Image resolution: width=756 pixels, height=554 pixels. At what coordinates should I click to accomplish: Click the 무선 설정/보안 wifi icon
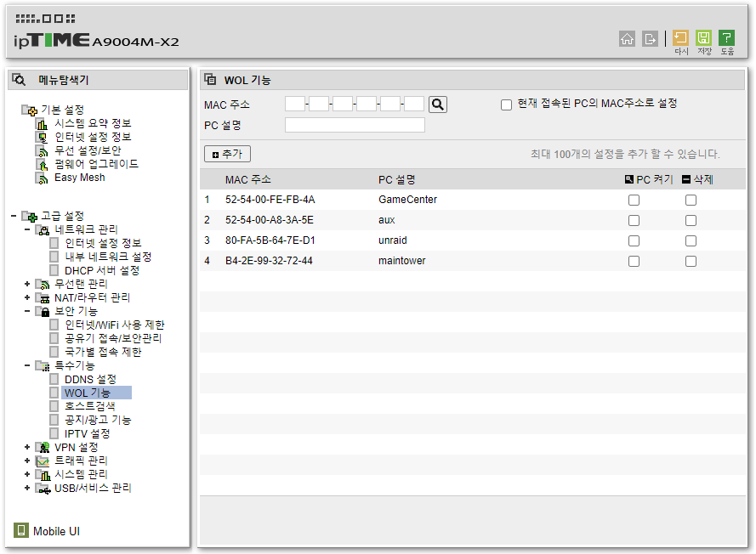click(x=42, y=150)
